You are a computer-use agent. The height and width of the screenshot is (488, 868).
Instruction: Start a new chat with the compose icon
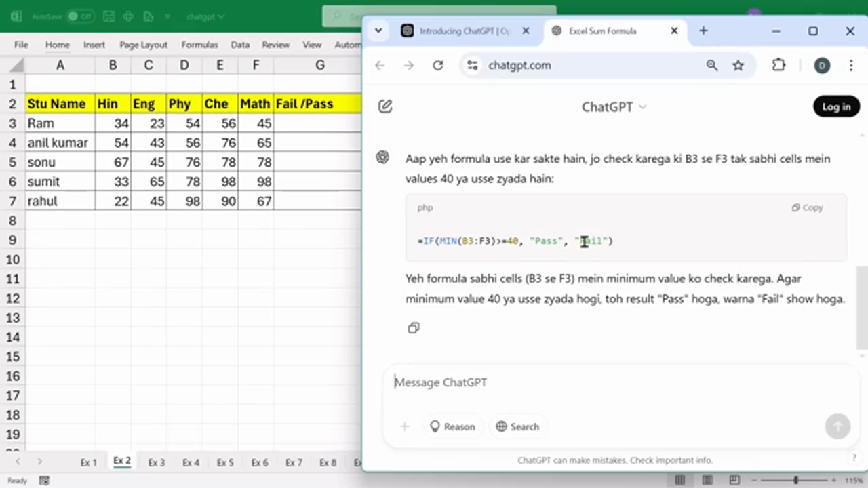pos(385,106)
